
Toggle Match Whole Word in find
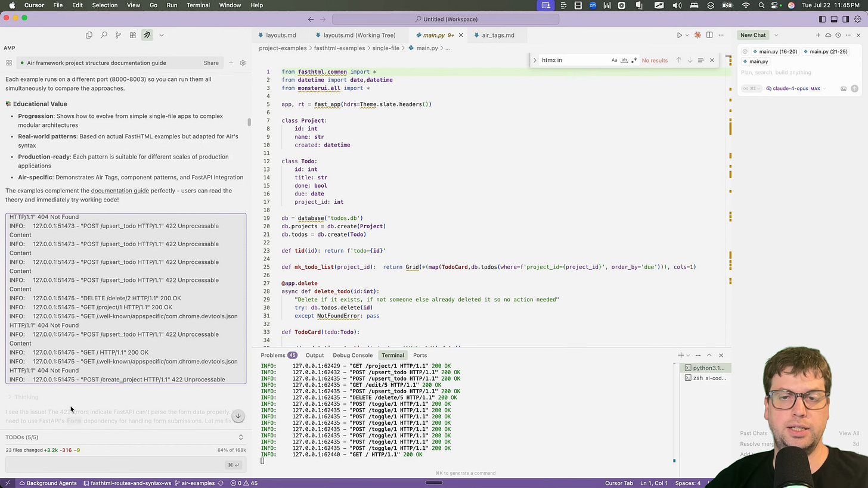tap(624, 60)
